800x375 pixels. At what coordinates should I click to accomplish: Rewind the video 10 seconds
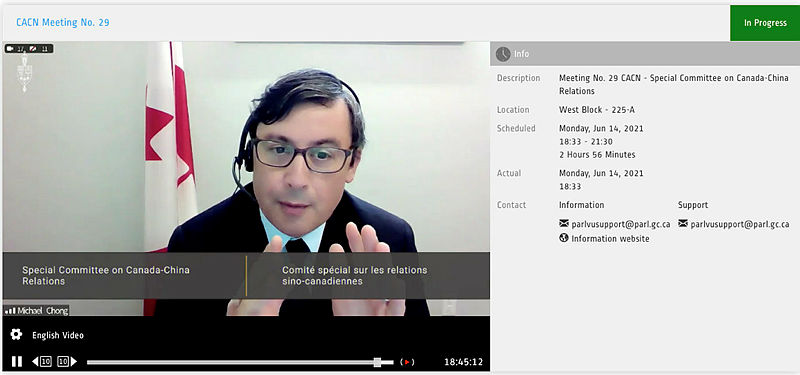coord(42,362)
